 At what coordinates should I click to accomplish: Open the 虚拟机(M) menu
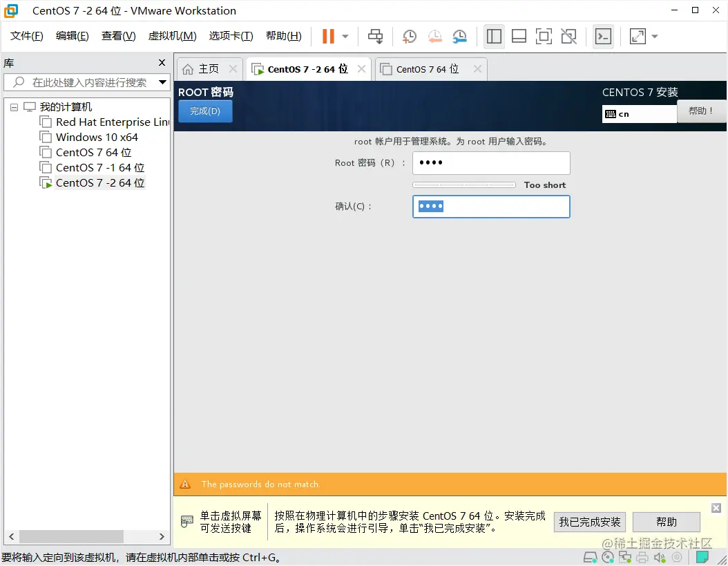pos(172,36)
